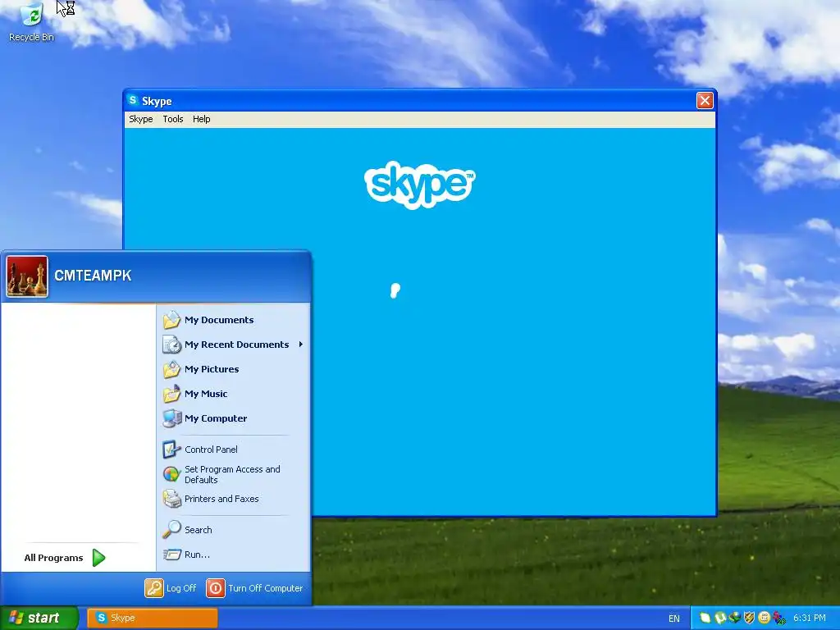Open the Help menu in Skype
The width and height of the screenshot is (840, 630).
click(x=202, y=119)
